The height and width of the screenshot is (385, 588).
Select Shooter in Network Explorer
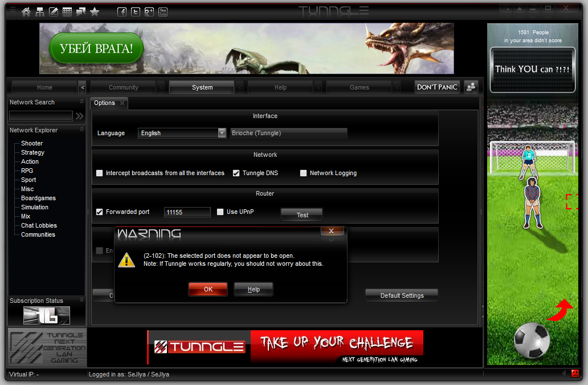(x=32, y=143)
